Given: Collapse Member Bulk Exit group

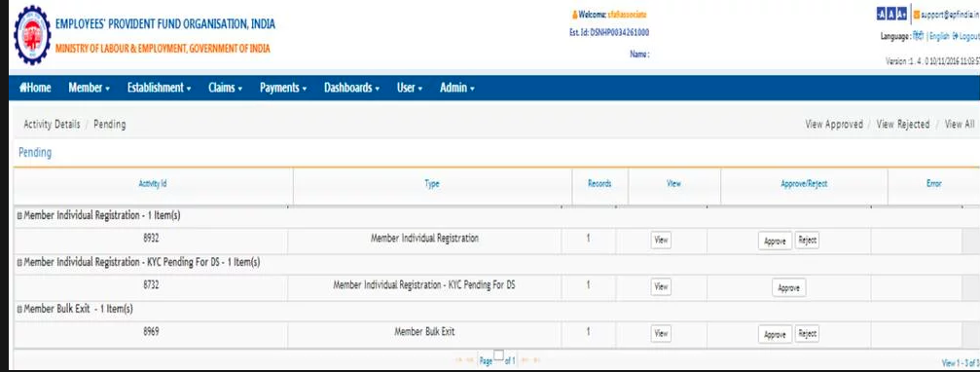Looking at the screenshot, I should click(19, 310).
